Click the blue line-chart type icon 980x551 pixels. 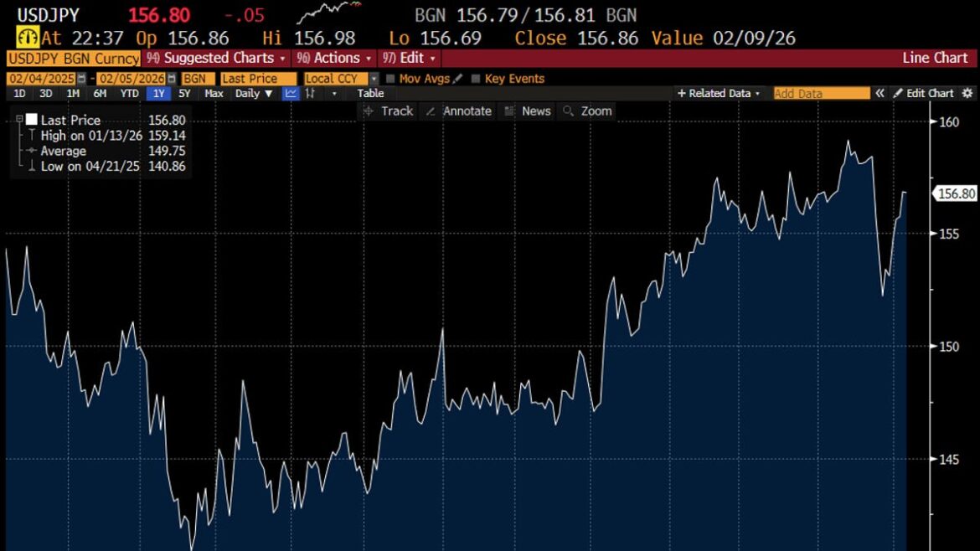291,93
